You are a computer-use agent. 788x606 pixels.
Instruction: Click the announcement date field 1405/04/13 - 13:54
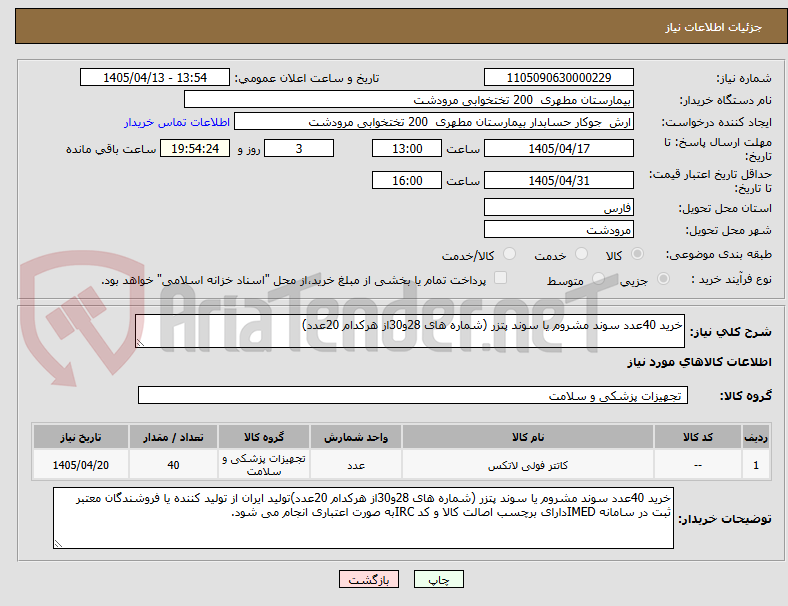[x=155, y=77]
